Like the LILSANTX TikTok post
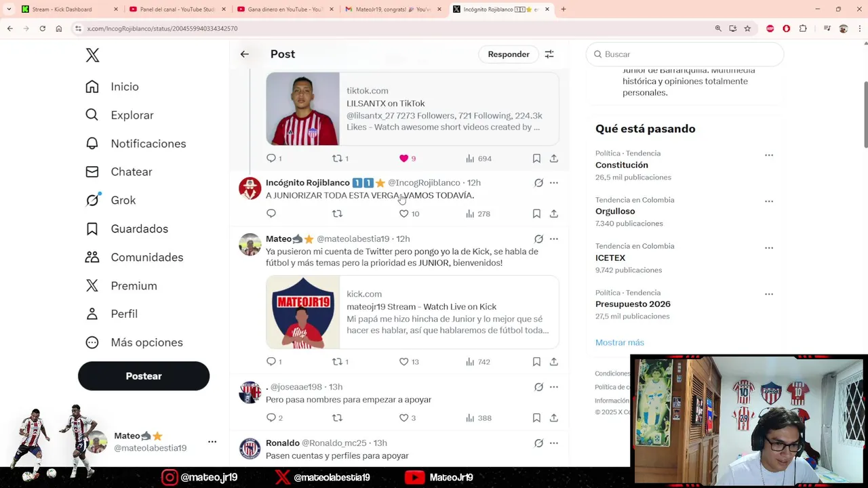The height and width of the screenshot is (488, 868). tap(404, 159)
